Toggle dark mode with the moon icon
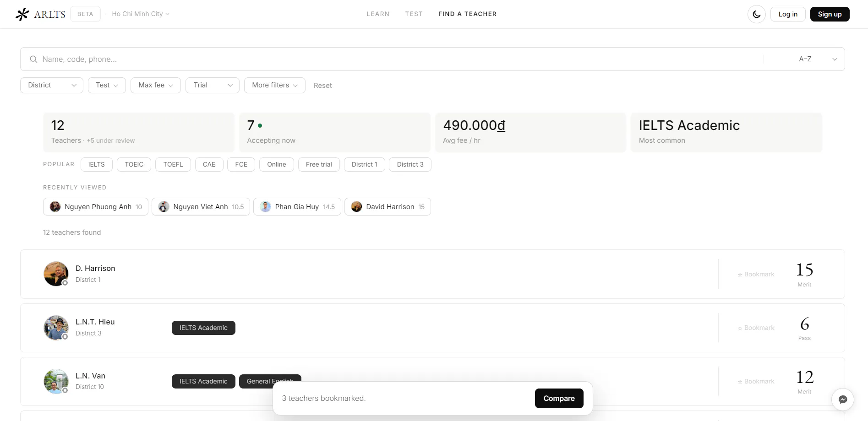Viewport: 868px width, 421px height. pyautogui.click(x=757, y=14)
